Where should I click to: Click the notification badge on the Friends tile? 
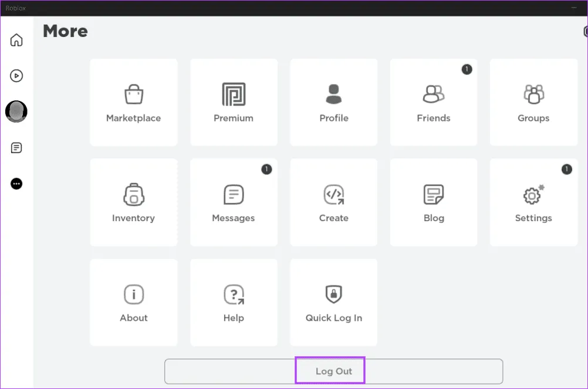click(x=467, y=69)
